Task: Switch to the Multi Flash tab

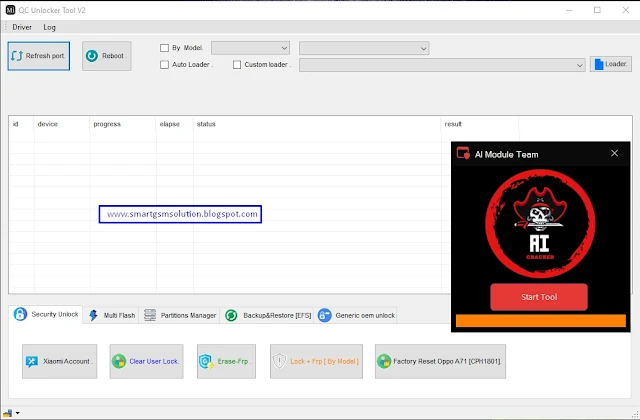Action: tap(111, 315)
